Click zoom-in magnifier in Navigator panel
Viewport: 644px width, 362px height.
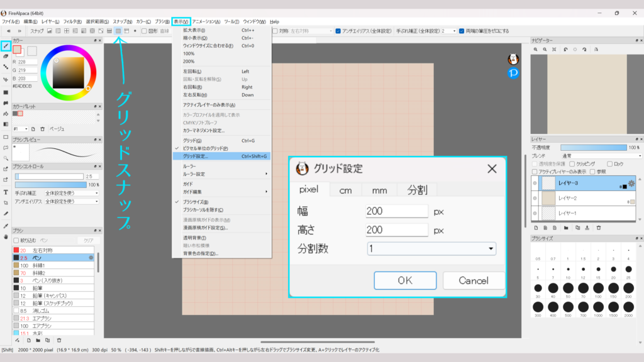(x=535, y=49)
